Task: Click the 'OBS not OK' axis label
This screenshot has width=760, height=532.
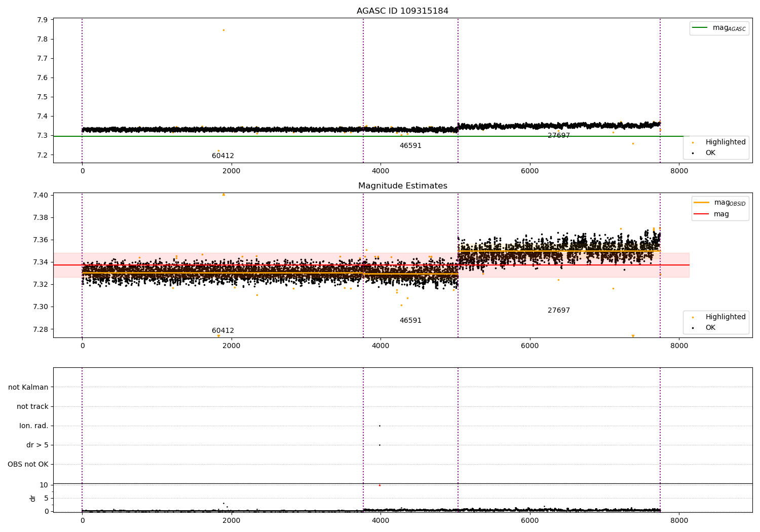Action: pyautogui.click(x=28, y=464)
